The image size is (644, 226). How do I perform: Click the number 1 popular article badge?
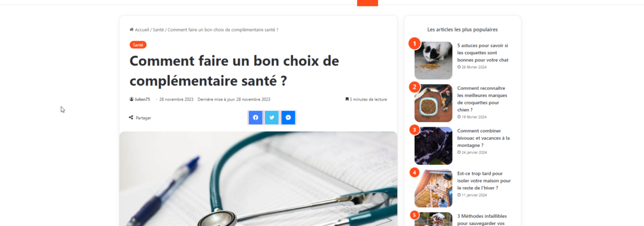point(415,44)
